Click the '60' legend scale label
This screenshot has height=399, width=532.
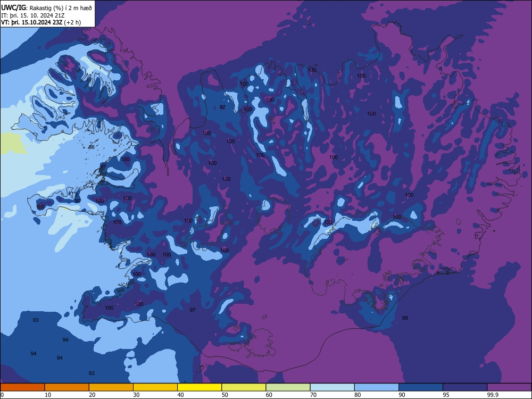(269, 395)
